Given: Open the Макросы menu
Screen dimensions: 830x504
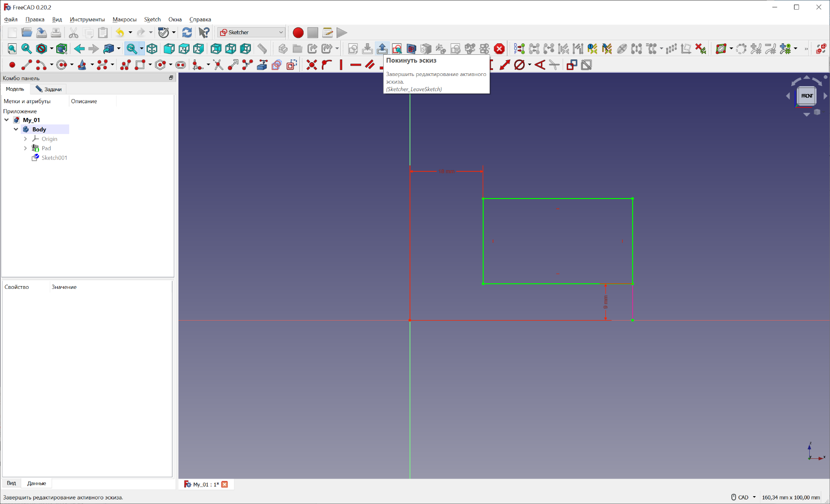Looking at the screenshot, I should (x=125, y=19).
